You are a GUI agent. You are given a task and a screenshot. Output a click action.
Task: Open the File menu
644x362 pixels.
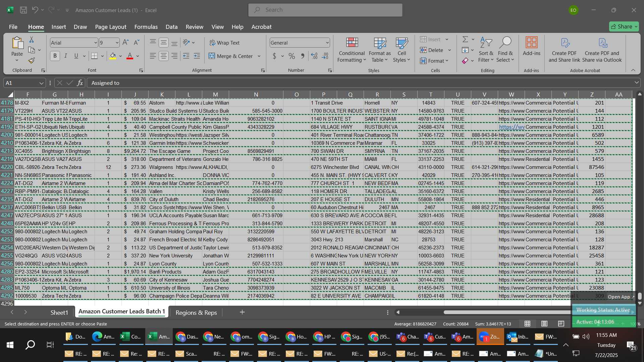[13, 27]
